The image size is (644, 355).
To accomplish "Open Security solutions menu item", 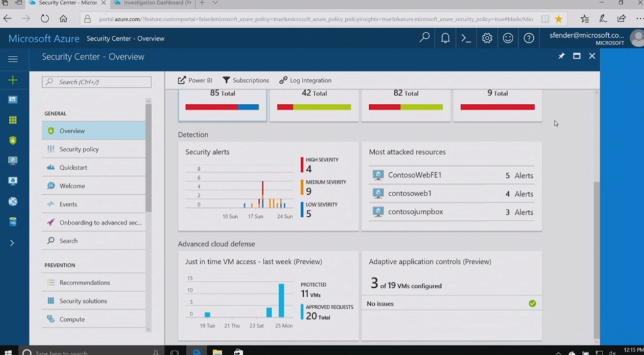I will click(94, 301).
